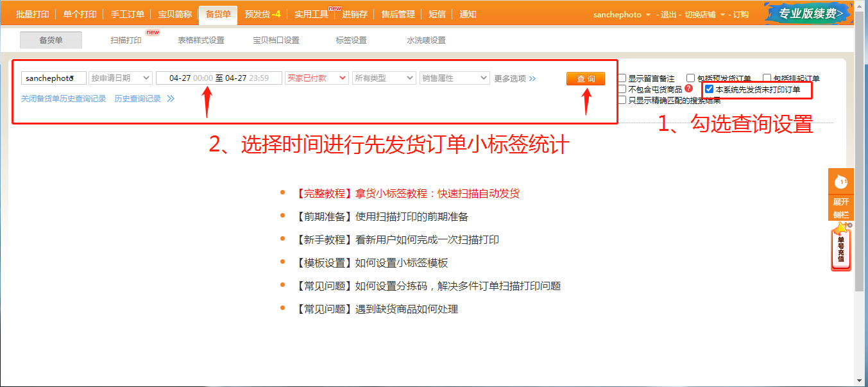Click the 专业版续费 renewal banner
The width and height of the screenshot is (868, 387).
pos(810,13)
